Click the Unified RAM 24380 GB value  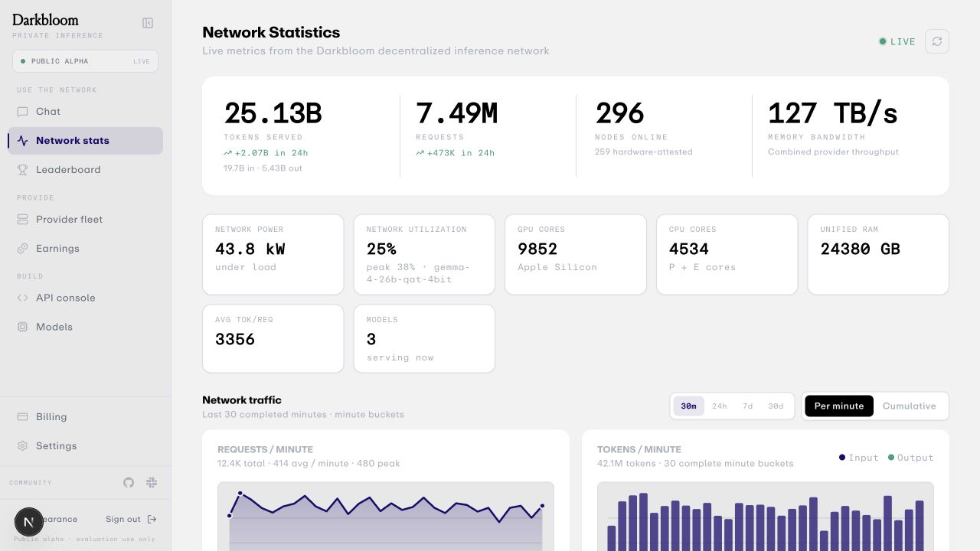[x=861, y=249]
